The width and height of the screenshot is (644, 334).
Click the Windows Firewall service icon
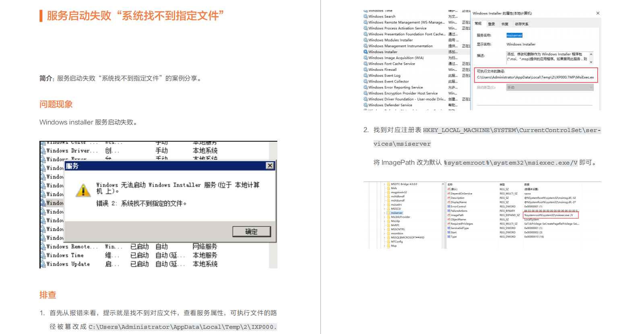[x=365, y=70]
